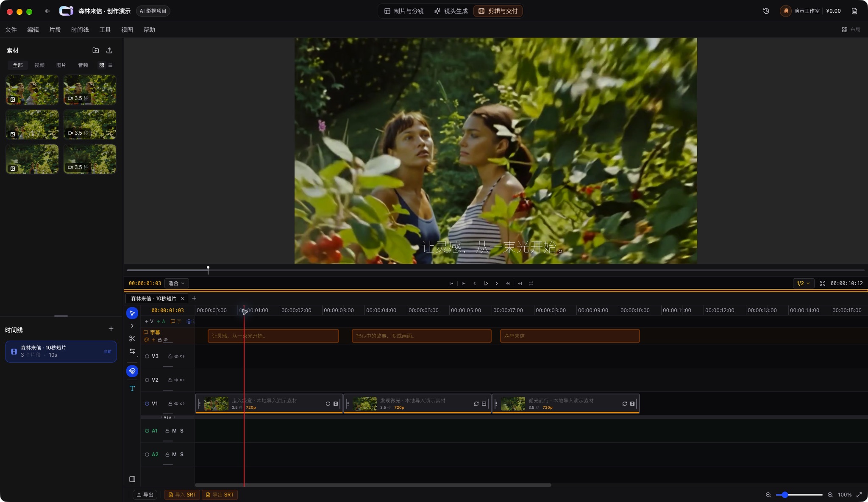Open the 片段 menu
This screenshot has height=502, width=868.
pyautogui.click(x=55, y=30)
